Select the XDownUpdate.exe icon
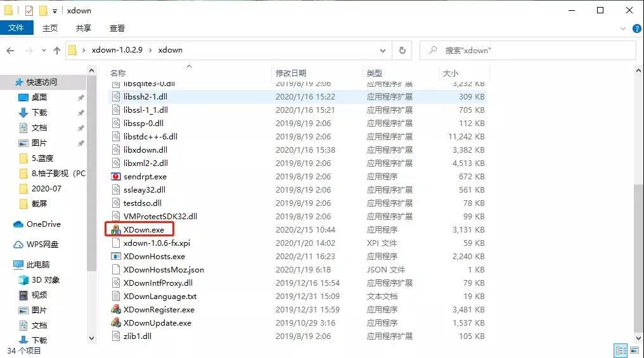 [x=115, y=323]
